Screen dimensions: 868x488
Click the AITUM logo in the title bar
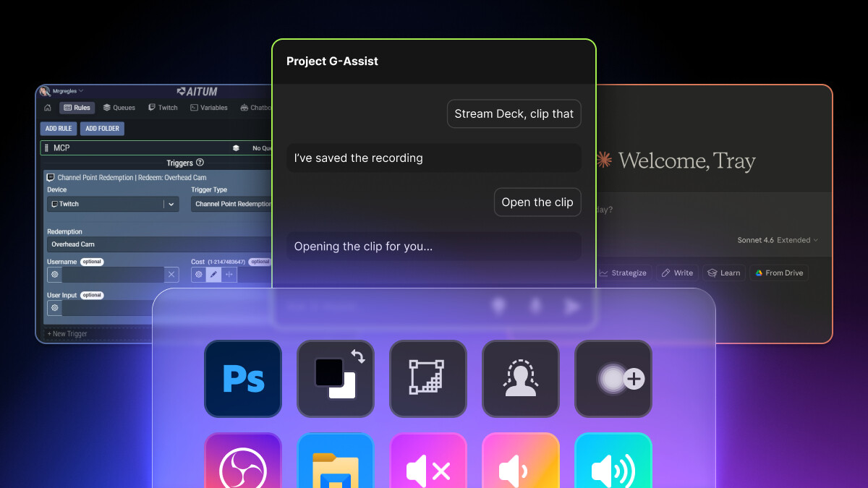pos(197,91)
